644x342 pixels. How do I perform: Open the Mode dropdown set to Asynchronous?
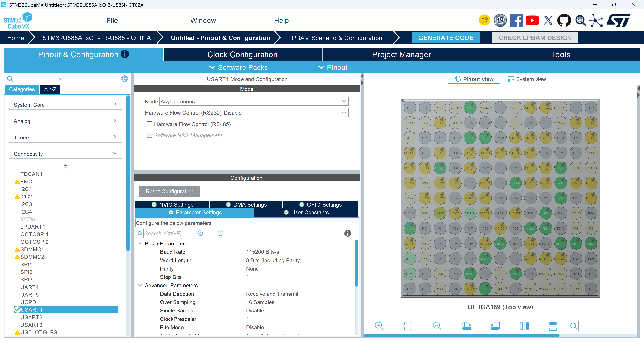click(x=254, y=101)
